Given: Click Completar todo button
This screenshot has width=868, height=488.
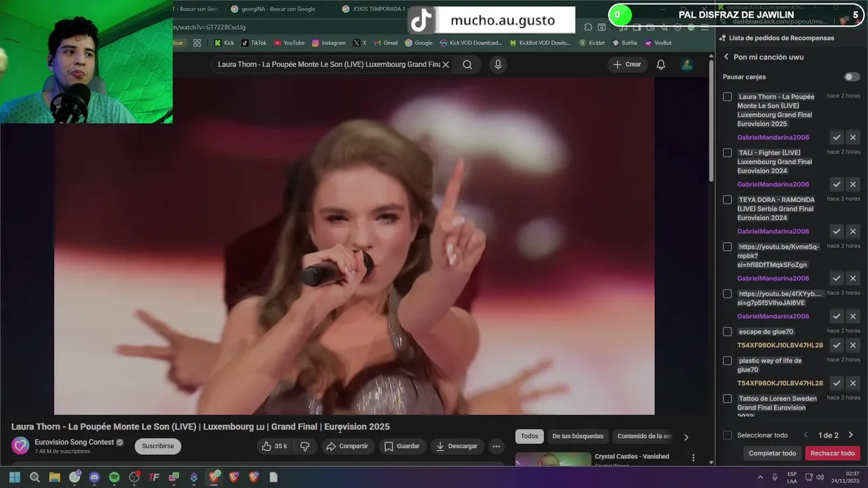Looking at the screenshot, I should click(x=772, y=453).
